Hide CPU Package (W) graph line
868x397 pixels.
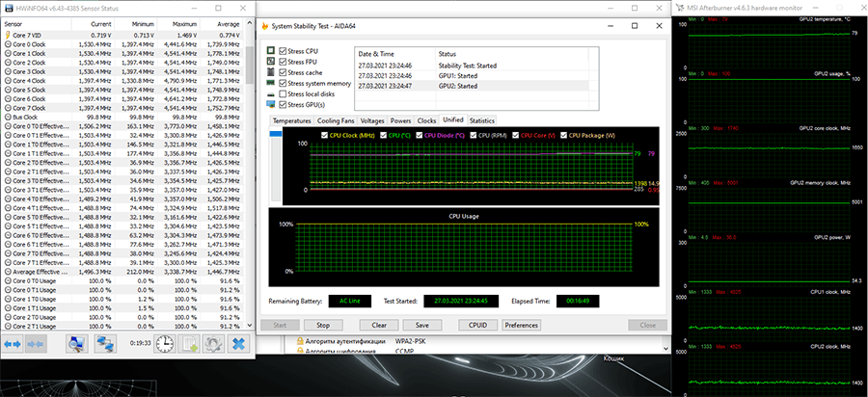(x=563, y=135)
